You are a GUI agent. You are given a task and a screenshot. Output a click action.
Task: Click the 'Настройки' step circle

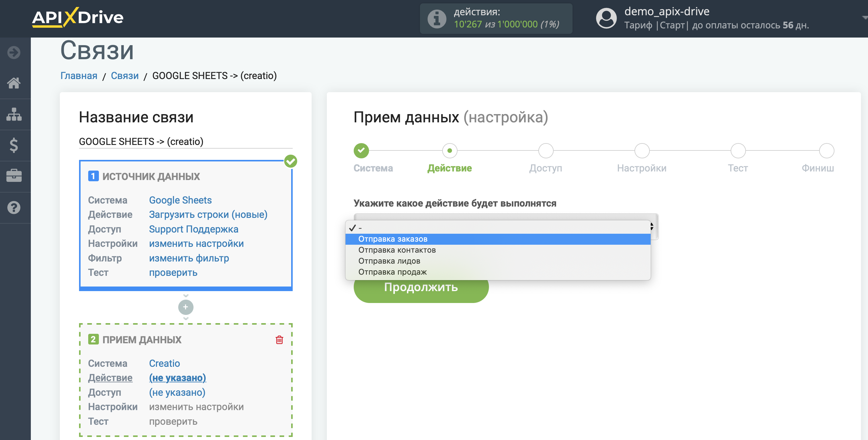tap(642, 151)
